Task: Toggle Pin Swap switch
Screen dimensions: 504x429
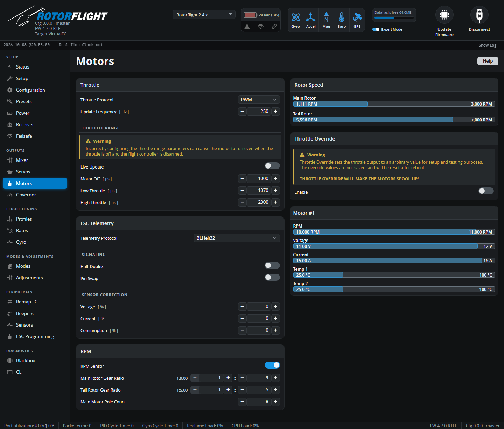Action: pyautogui.click(x=272, y=277)
